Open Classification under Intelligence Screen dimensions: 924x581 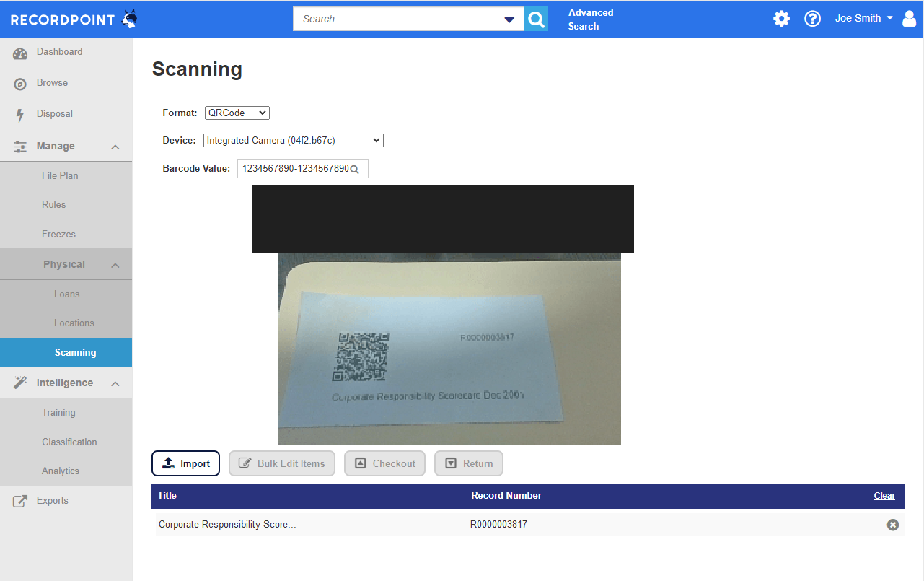click(x=69, y=442)
